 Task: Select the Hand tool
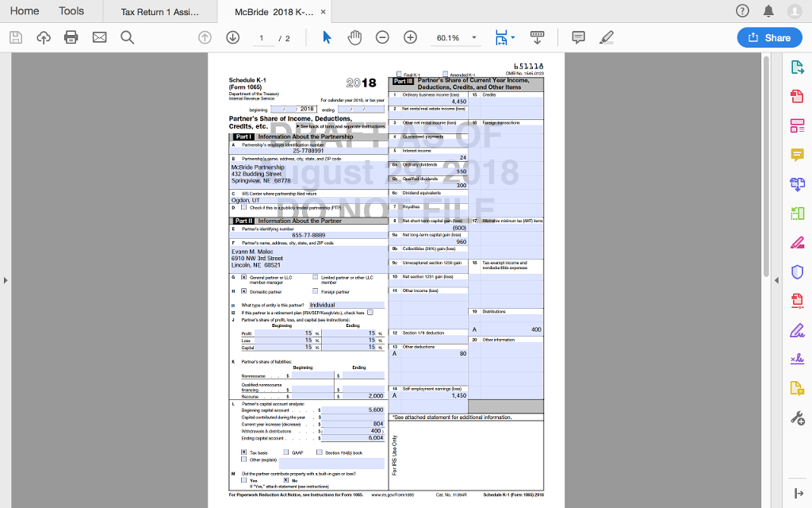click(x=354, y=37)
